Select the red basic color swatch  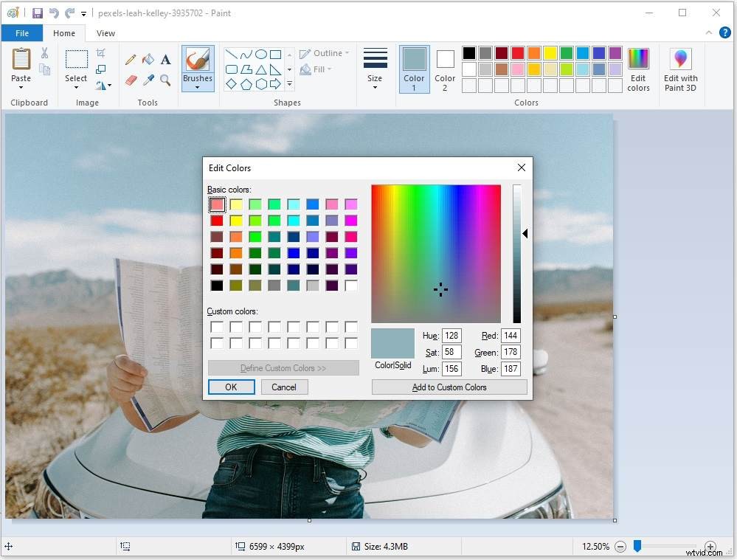tap(217, 220)
